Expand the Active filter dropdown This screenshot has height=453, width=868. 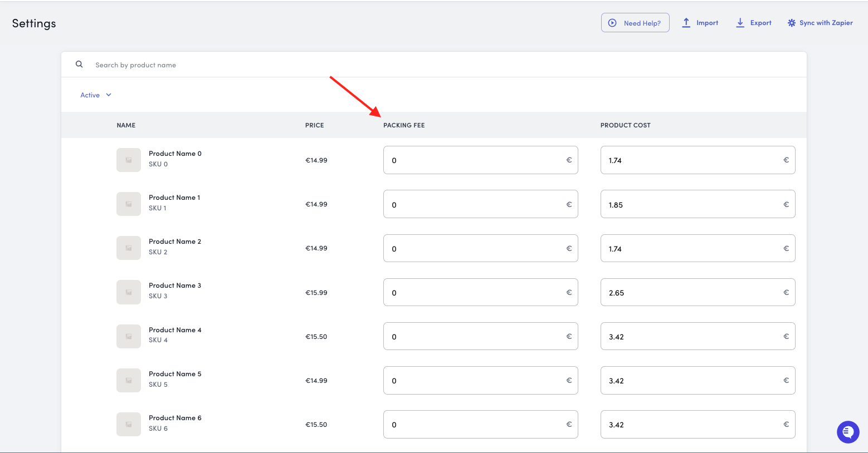coord(96,95)
